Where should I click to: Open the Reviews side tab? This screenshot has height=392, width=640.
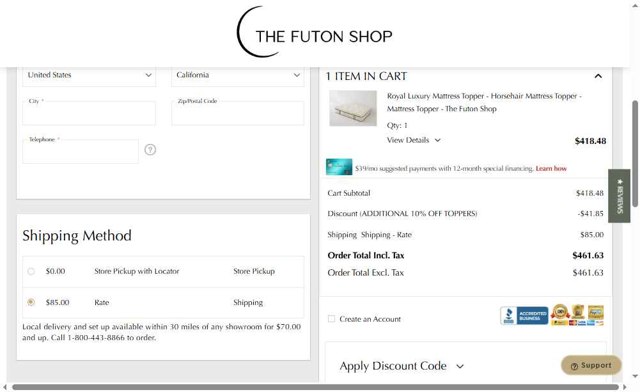[x=619, y=196]
